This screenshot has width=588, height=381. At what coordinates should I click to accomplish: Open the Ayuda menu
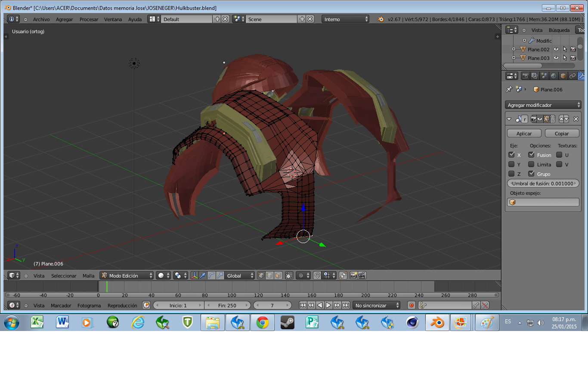pos(135,19)
